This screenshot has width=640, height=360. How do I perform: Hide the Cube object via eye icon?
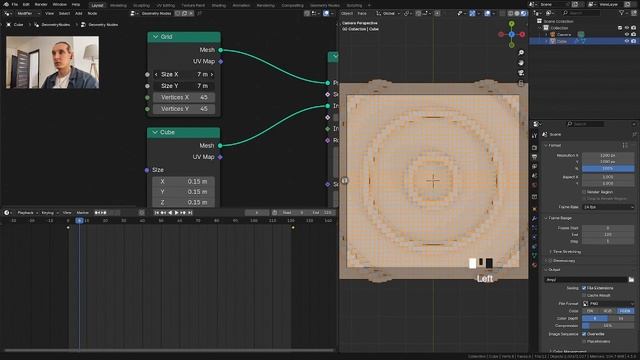pyautogui.click(x=627, y=41)
